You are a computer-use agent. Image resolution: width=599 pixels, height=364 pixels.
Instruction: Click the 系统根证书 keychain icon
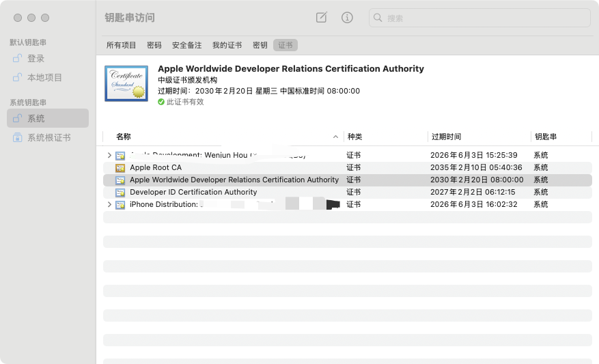[x=18, y=137]
